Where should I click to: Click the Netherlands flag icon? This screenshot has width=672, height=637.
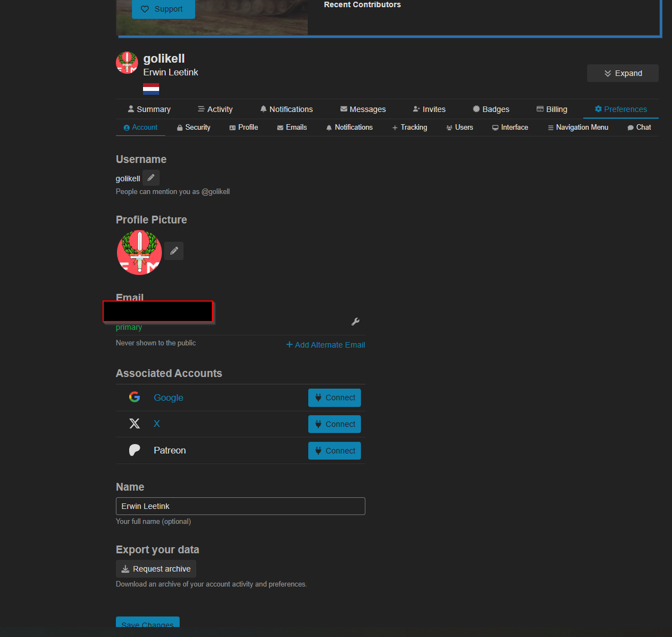(151, 89)
